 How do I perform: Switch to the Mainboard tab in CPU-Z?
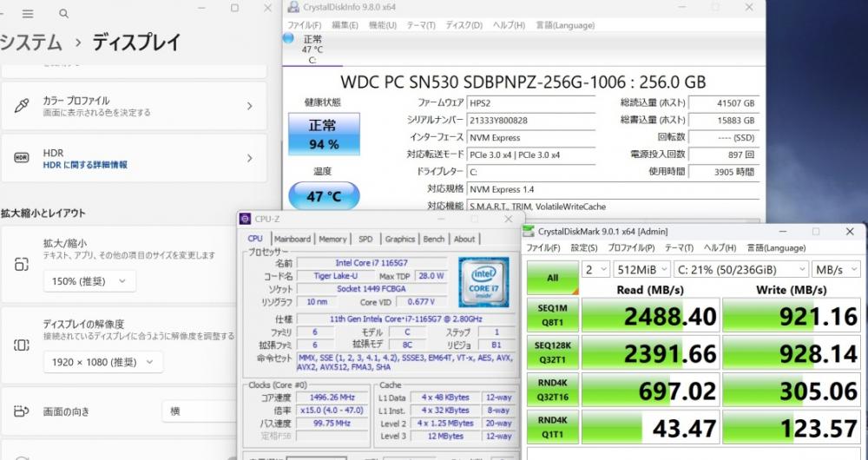point(293,240)
